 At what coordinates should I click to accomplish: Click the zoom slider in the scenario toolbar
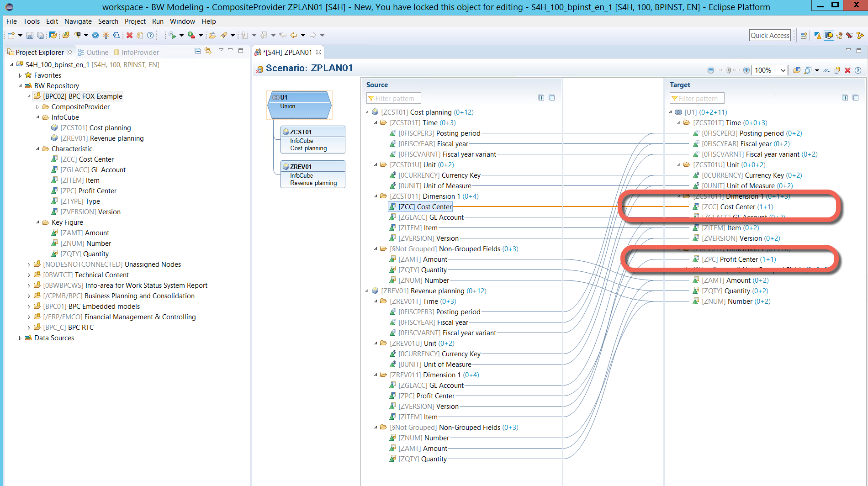point(728,69)
